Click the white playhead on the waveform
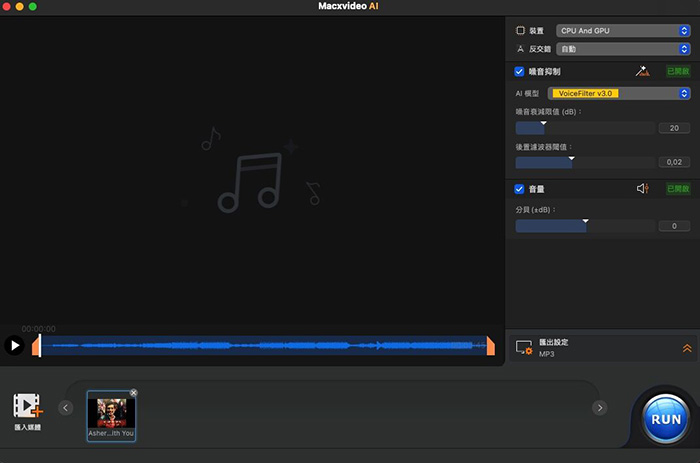This screenshot has width=700, height=463. click(x=40, y=346)
